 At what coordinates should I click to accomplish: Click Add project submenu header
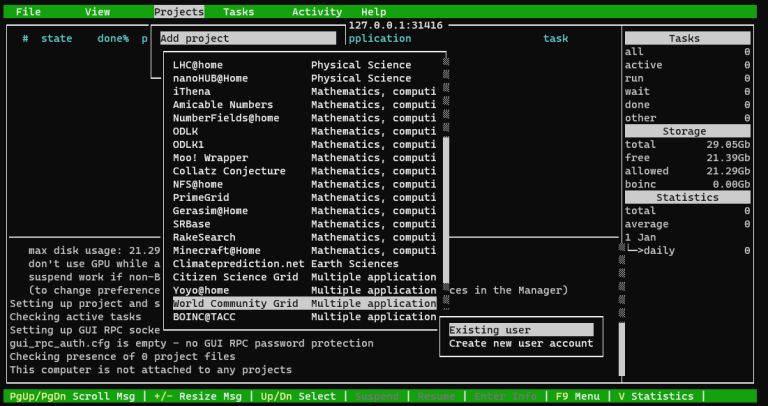[248, 39]
